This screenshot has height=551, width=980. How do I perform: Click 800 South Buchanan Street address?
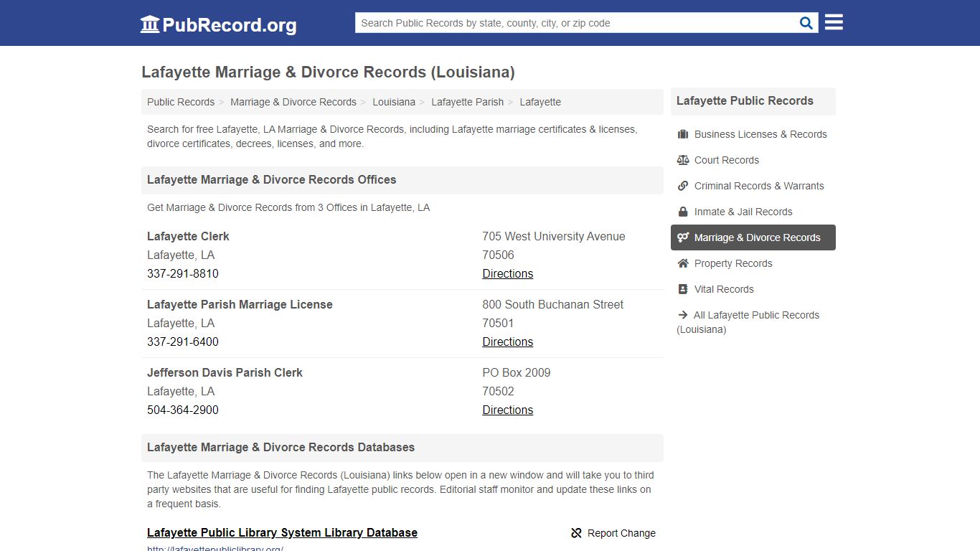(553, 304)
